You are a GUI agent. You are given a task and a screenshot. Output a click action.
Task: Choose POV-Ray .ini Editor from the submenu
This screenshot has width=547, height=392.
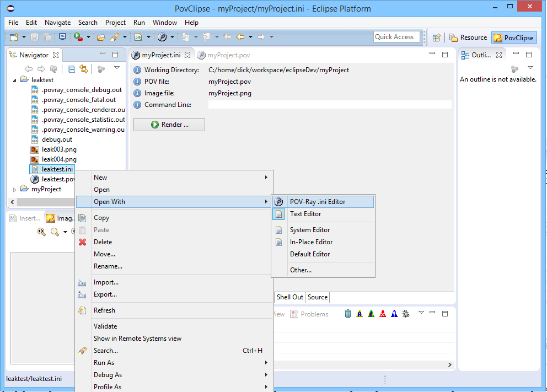click(323, 202)
